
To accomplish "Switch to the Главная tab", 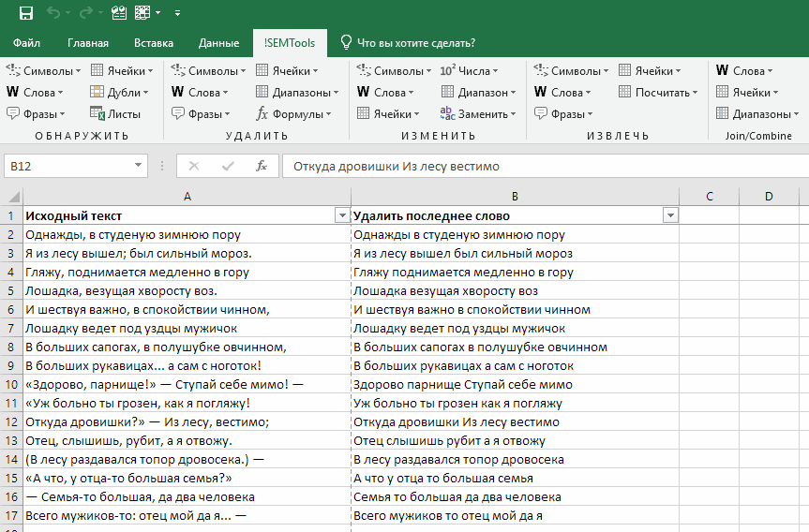I will pos(88,43).
